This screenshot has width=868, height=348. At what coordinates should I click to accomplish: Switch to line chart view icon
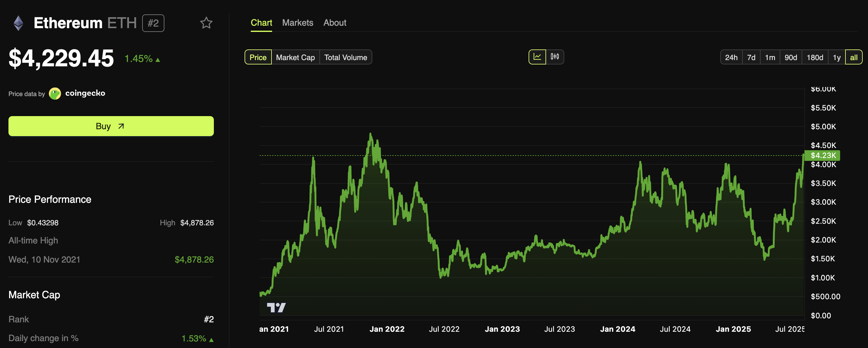537,57
